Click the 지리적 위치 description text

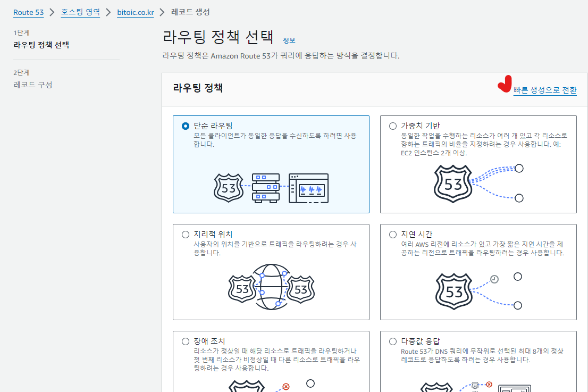(x=275, y=248)
